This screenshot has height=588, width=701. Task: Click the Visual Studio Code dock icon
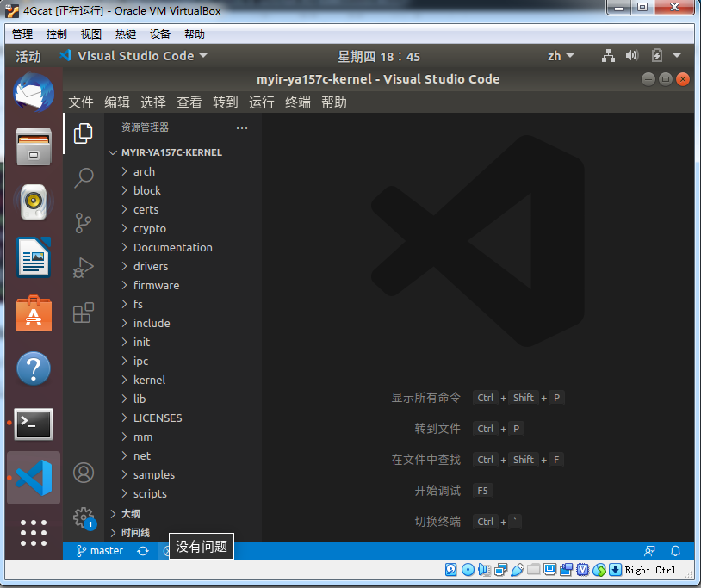(x=34, y=478)
